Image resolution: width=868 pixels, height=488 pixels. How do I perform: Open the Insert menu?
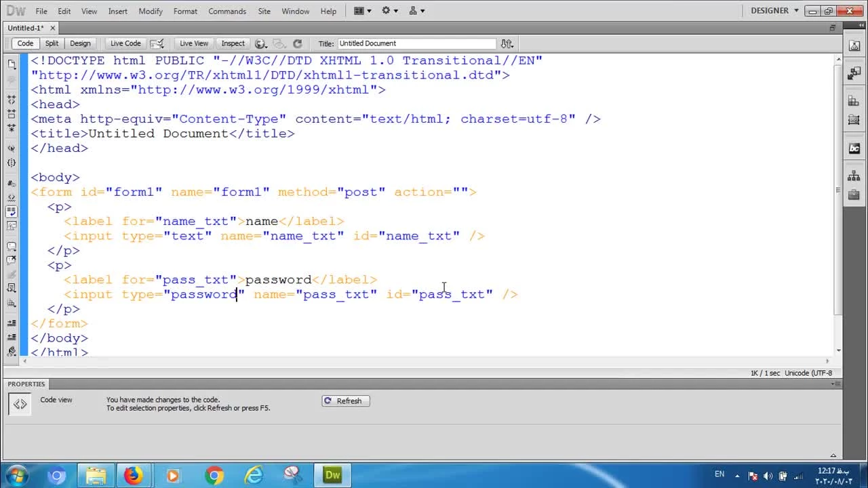tap(118, 12)
